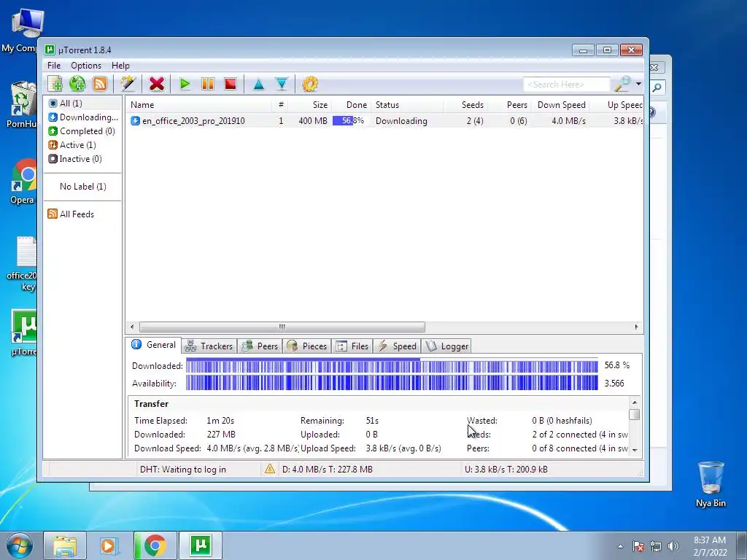Click the Transfer panel scroll up arrow

point(635,402)
